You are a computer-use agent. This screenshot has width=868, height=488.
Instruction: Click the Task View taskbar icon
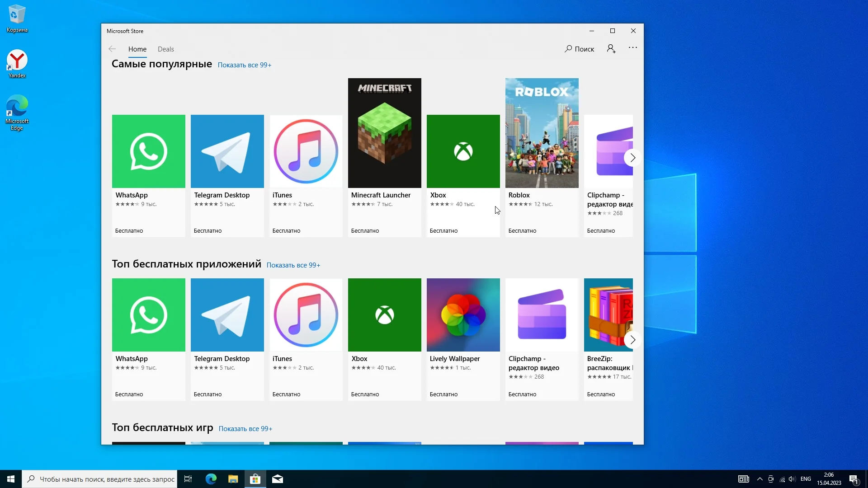[188, 479]
